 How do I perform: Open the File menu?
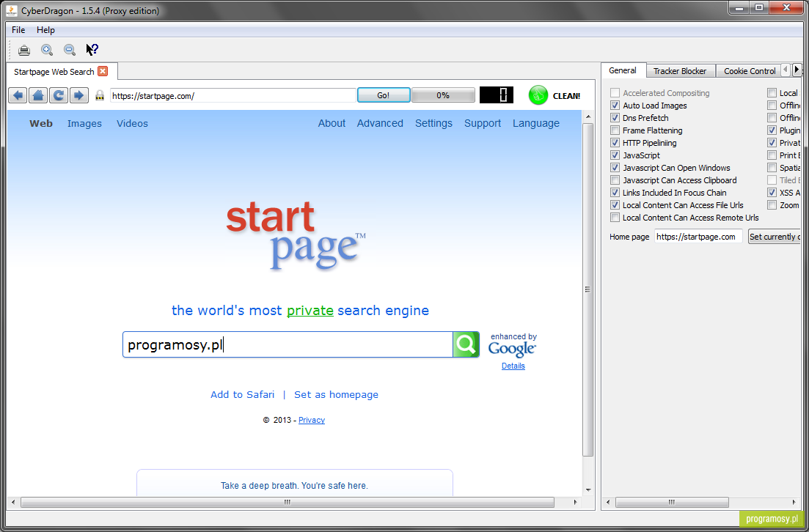[18, 30]
